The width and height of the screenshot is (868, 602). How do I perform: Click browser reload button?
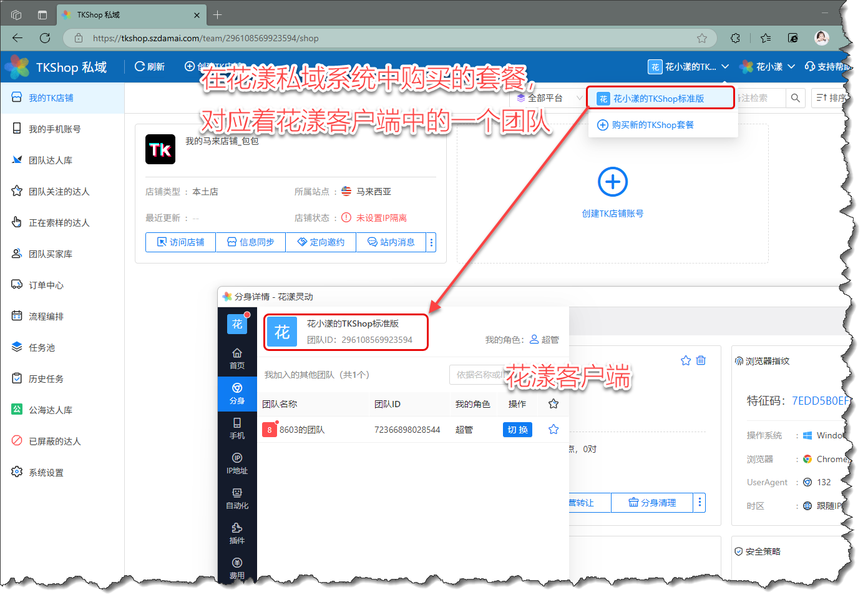(x=45, y=38)
